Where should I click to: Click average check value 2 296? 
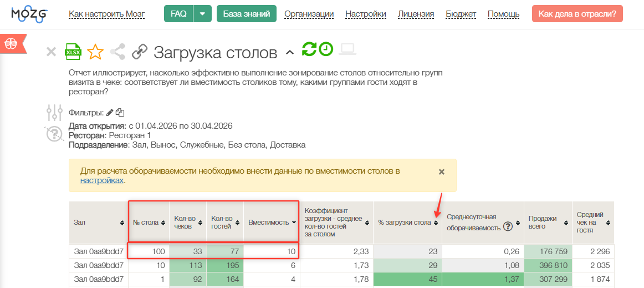tap(592, 251)
